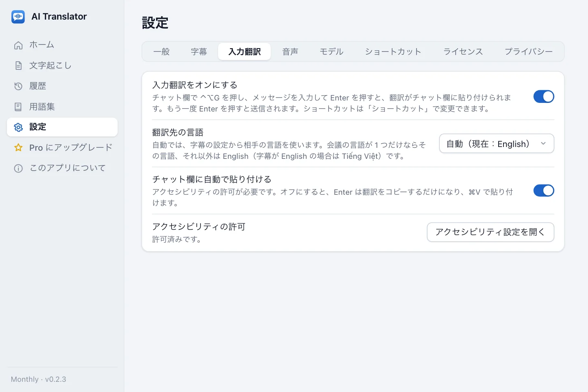Click the アクセシビリティの許可 label
Viewport: 588px width, 392px height.
tap(199, 227)
